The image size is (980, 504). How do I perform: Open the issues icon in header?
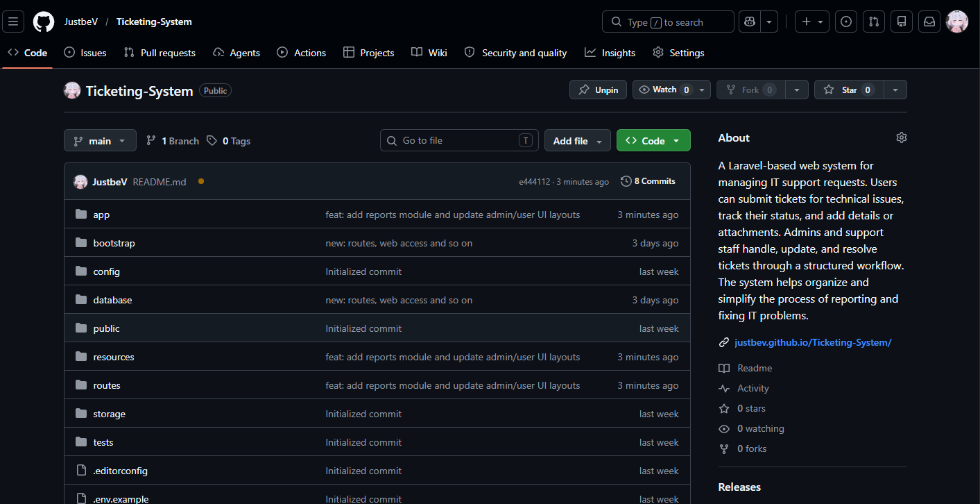point(846,22)
